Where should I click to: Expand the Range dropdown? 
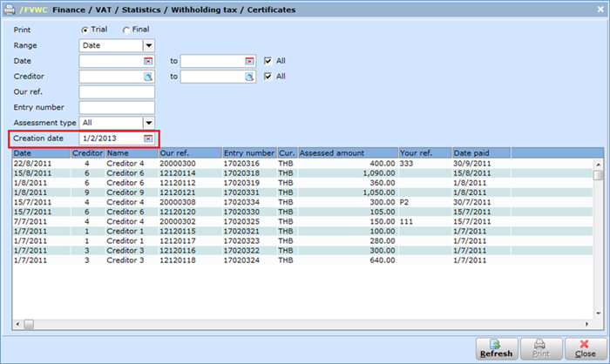point(149,45)
